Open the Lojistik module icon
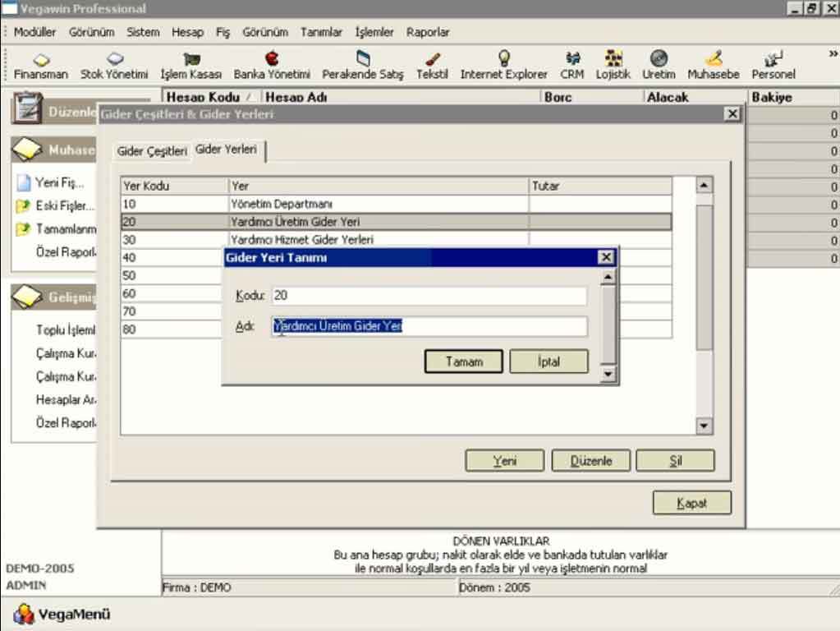 pos(613,66)
